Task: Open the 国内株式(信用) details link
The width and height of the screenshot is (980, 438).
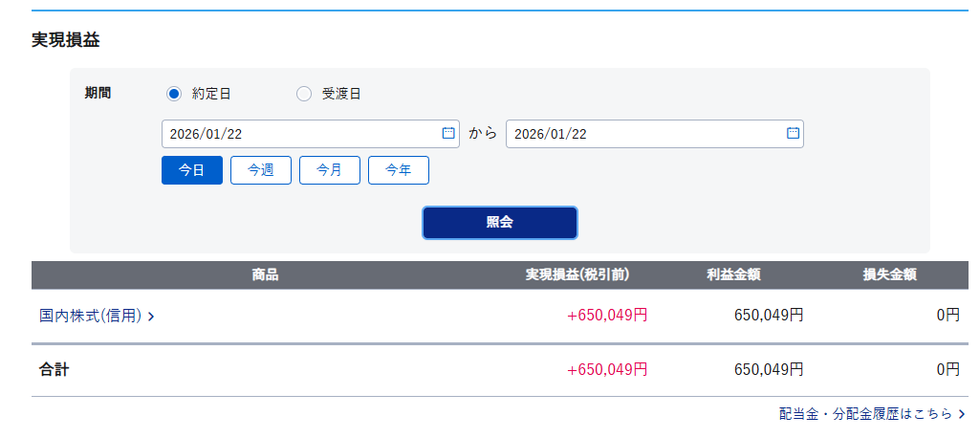Action: pyautogui.click(x=91, y=316)
